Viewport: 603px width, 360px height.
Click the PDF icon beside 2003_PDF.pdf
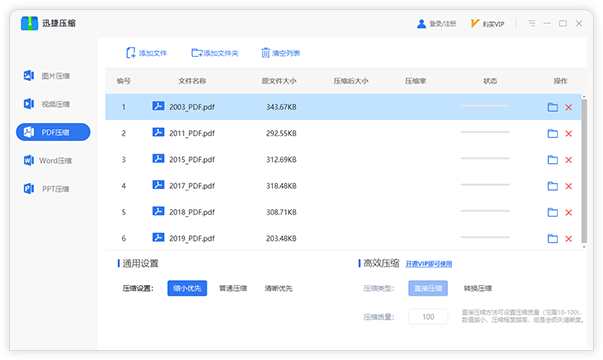tap(158, 106)
